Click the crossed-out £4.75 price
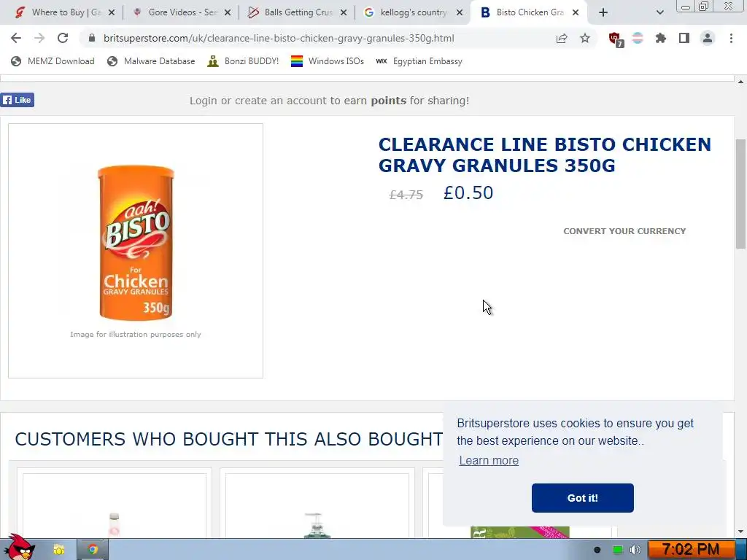 click(x=406, y=195)
